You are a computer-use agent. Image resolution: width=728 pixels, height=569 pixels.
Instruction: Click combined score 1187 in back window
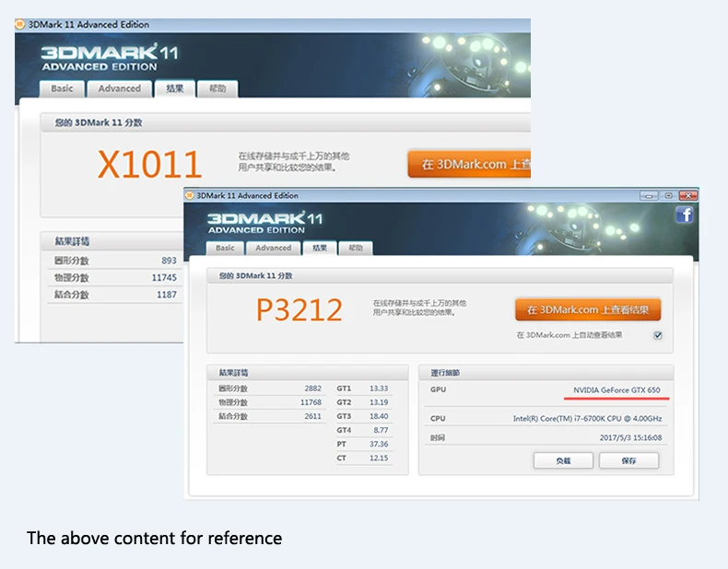(167, 295)
